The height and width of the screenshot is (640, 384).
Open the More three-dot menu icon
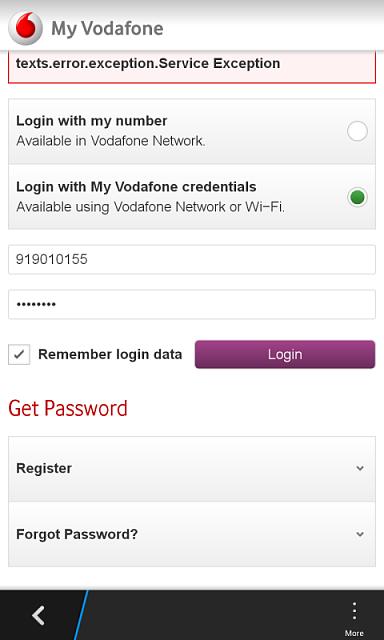(x=354, y=611)
